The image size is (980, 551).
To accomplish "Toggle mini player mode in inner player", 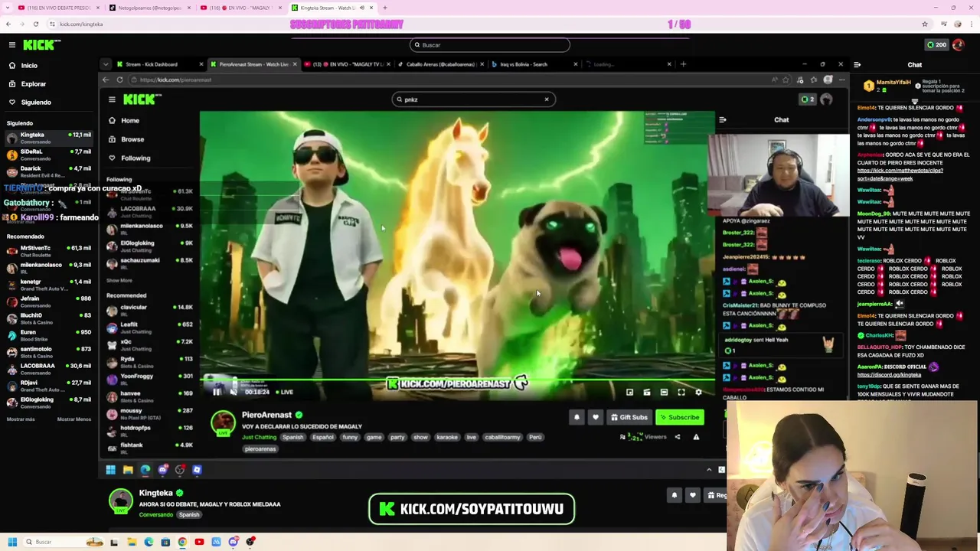I will (x=629, y=392).
